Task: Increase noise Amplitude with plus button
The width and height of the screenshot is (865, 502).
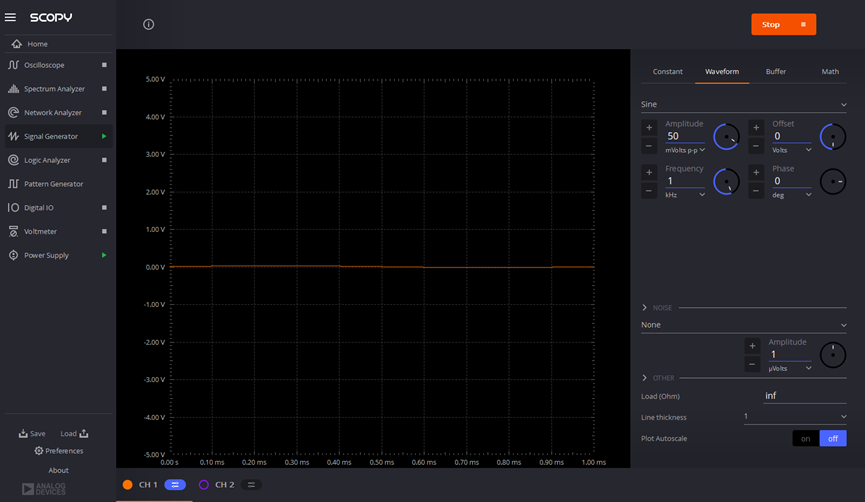Action: click(752, 346)
